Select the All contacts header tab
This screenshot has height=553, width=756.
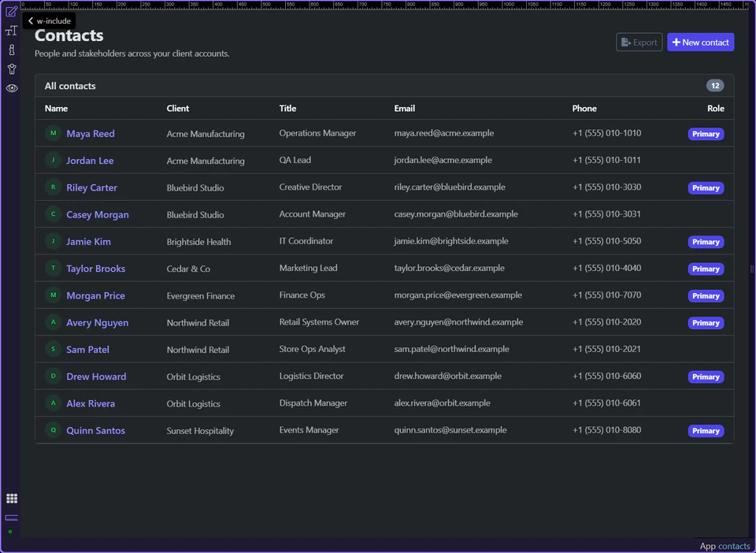tap(69, 86)
